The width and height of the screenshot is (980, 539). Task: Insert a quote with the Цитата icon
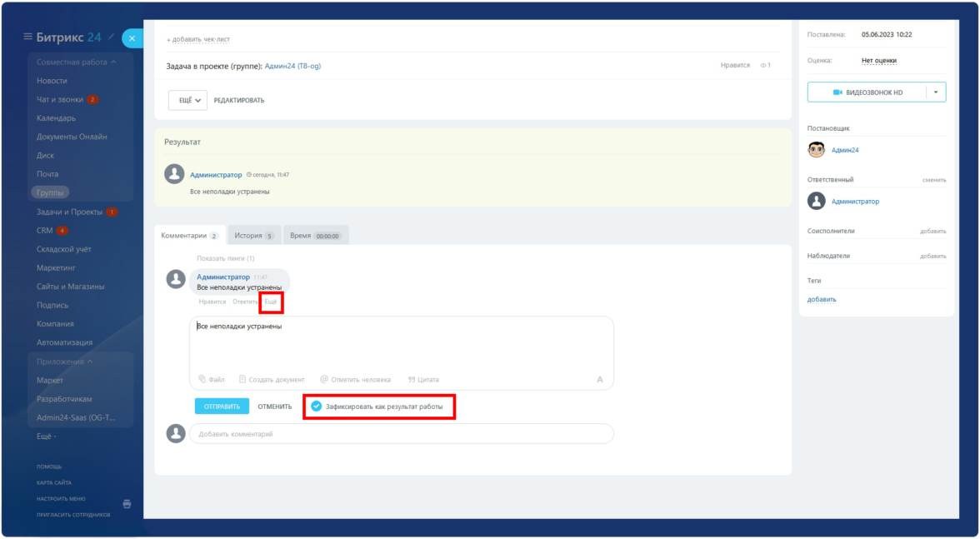point(411,379)
